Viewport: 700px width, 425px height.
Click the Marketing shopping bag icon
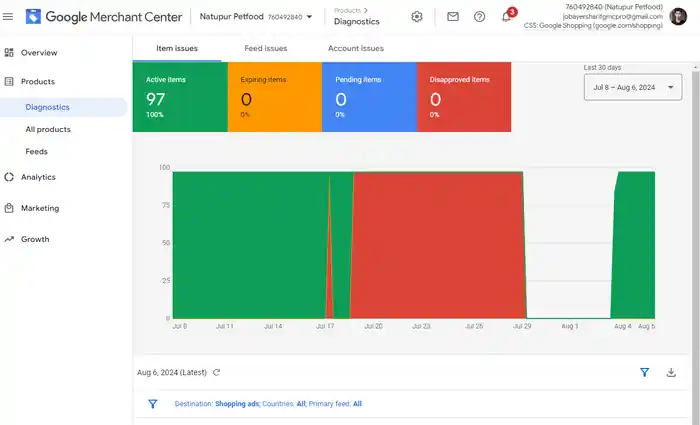tap(9, 208)
